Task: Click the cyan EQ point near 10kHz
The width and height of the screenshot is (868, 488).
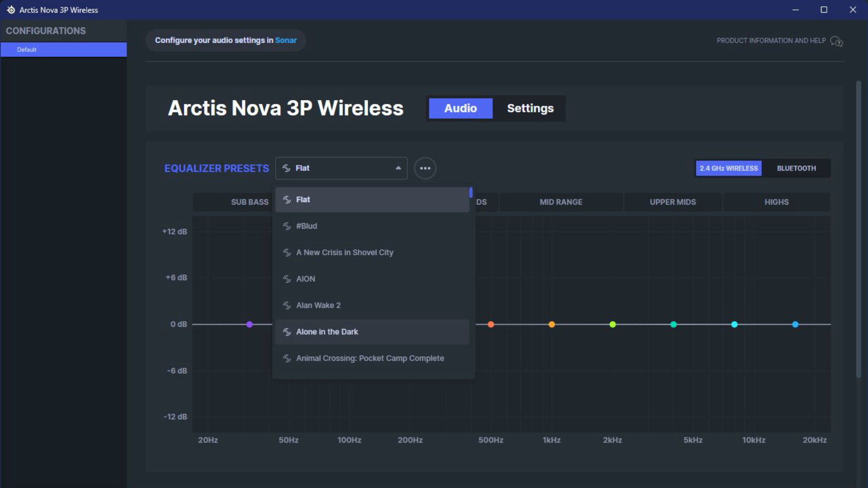Action: [734, 324]
